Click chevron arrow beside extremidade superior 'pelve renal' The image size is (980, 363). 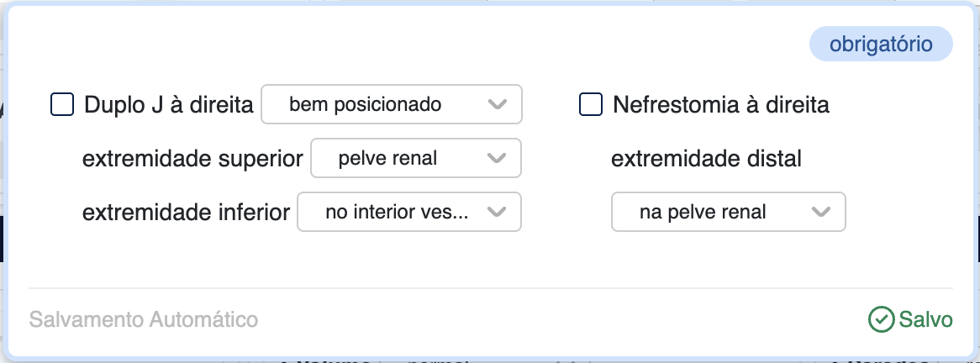click(x=498, y=158)
